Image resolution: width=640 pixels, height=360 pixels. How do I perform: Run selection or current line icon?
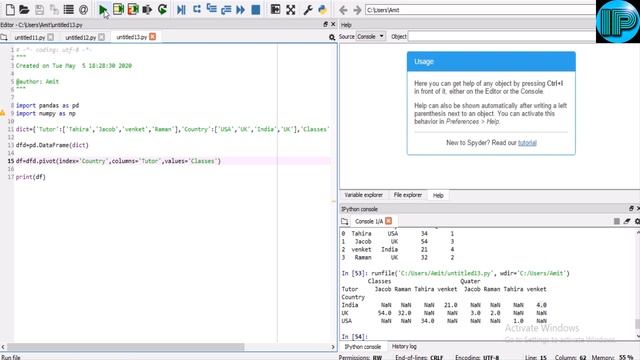click(x=147, y=9)
